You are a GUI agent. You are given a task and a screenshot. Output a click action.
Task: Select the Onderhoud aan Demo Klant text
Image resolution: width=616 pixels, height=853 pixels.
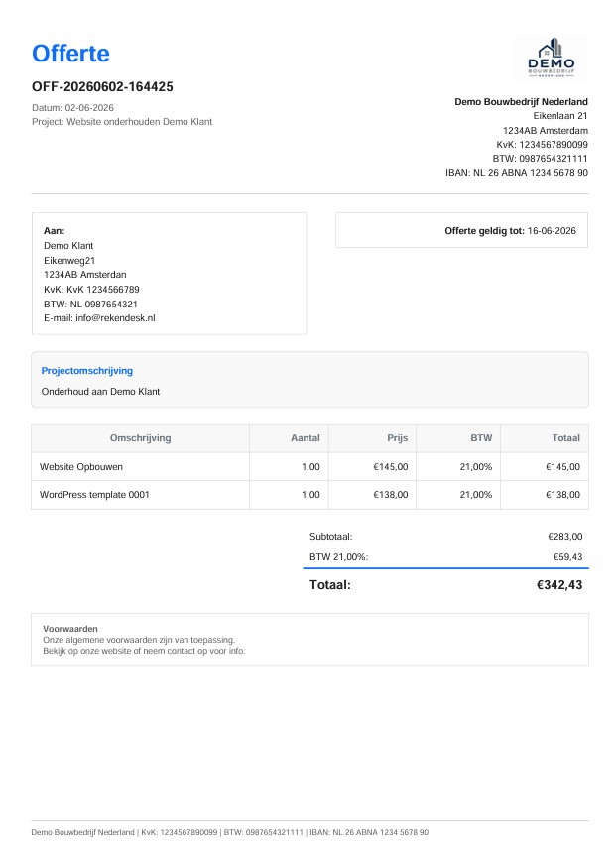coord(100,392)
